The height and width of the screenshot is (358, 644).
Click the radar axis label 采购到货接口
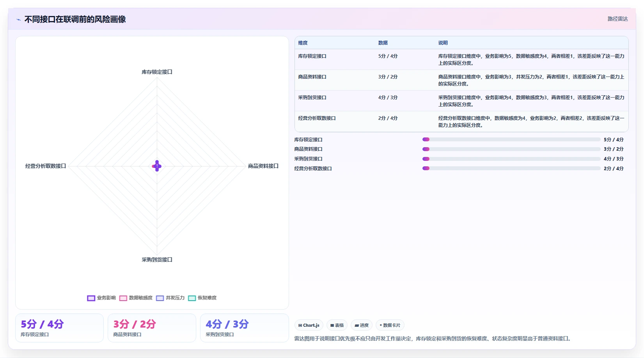pos(157,260)
